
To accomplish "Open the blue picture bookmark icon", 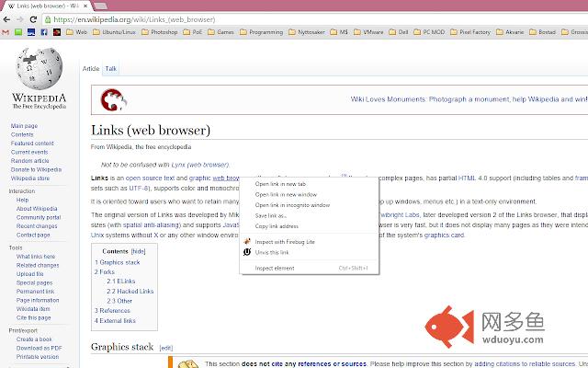I will pos(31,32).
